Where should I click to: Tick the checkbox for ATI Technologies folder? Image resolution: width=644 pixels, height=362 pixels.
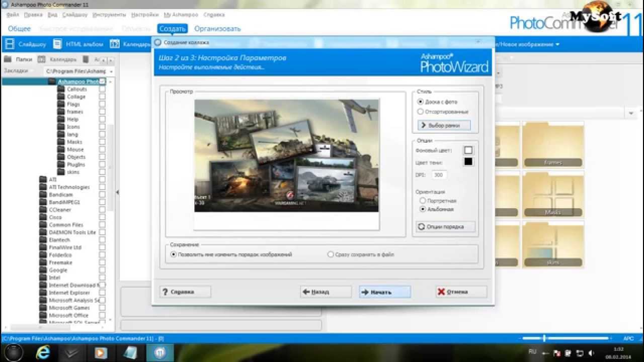coord(102,187)
